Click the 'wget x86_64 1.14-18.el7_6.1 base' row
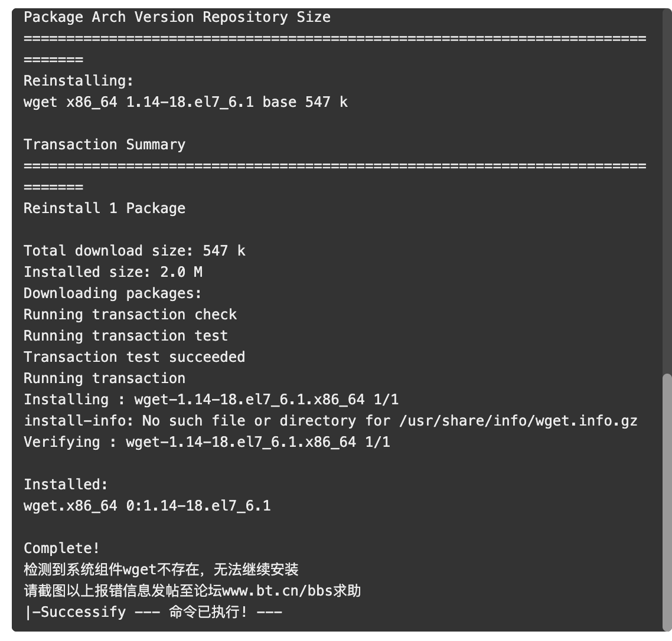The image size is (672, 641). [185, 102]
